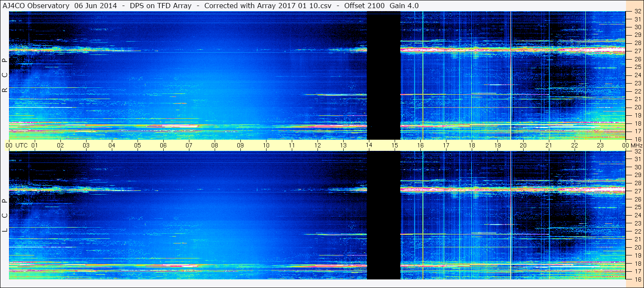Select hour 12 on the time axis
This screenshot has height=288, width=644.
pos(318,145)
